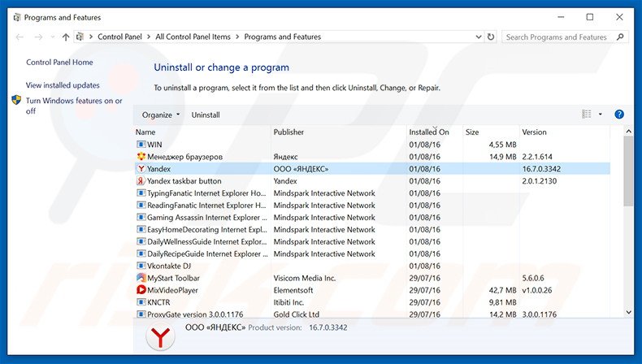Click the MyStart Toolbar icon

(141, 278)
